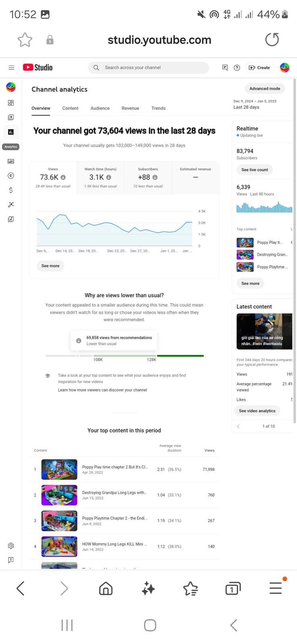Image resolution: width=297 pixels, height=644 pixels.
Task: Open the Customization wand icon in sidebar
Action: [x=11, y=205]
